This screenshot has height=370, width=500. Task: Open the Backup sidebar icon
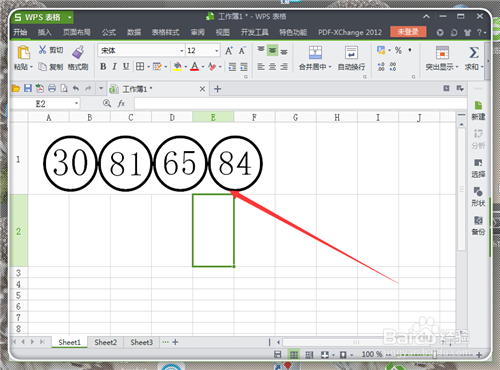click(478, 220)
